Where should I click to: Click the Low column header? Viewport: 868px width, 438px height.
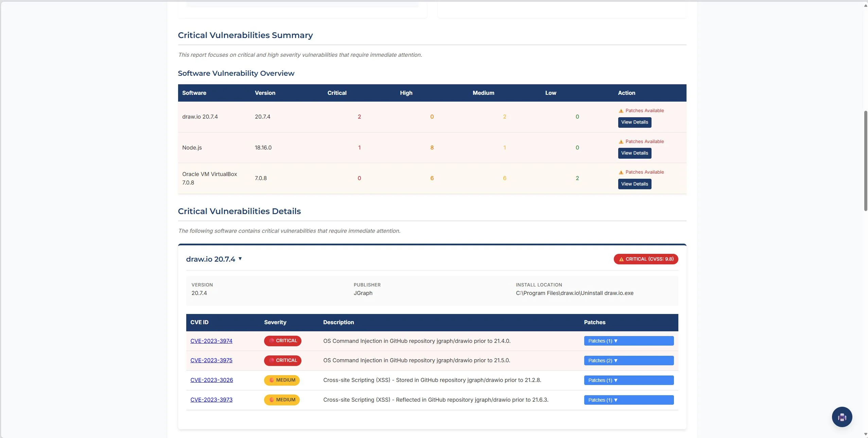pos(551,93)
